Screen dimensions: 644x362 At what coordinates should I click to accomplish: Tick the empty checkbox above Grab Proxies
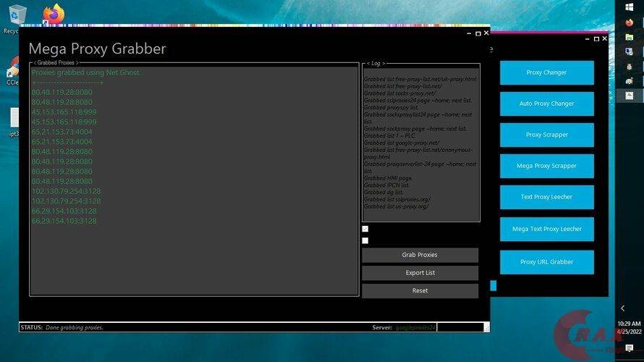click(365, 241)
